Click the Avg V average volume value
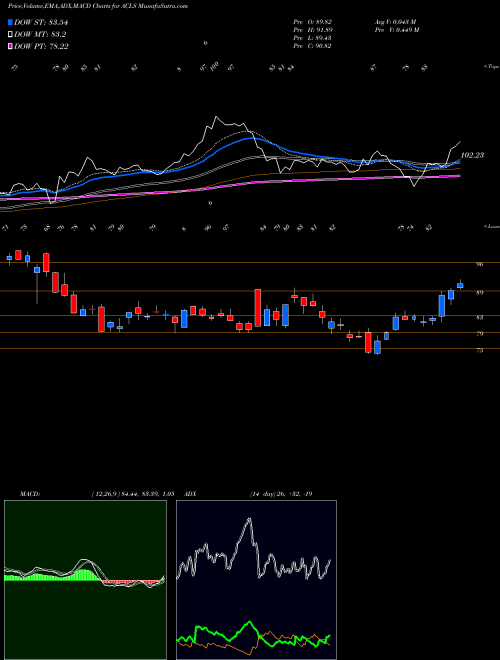 tap(395, 21)
